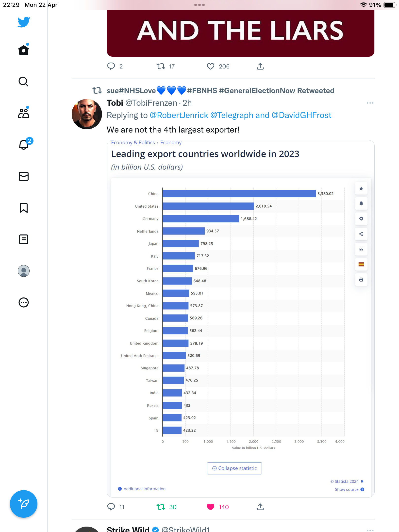Go to Home feed icon
This screenshot has width=399, height=532.
tap(24, 50)
